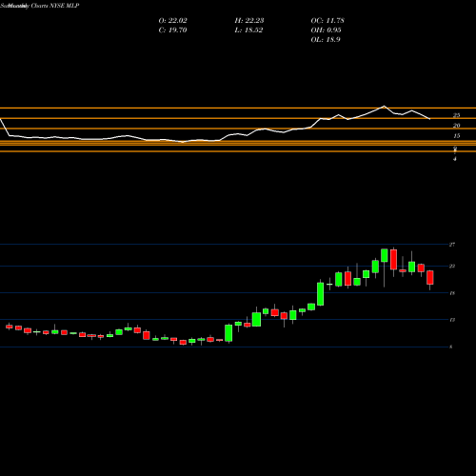Click the tall green candle rising from 8 to 13

(x=228, y=333)
